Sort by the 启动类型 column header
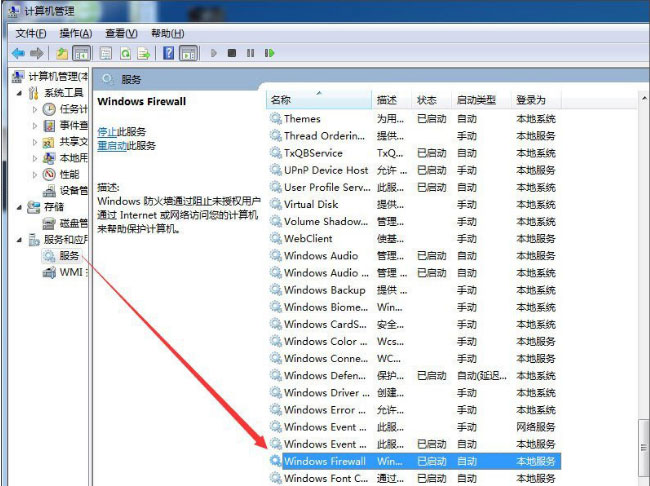 pos(476,100)
